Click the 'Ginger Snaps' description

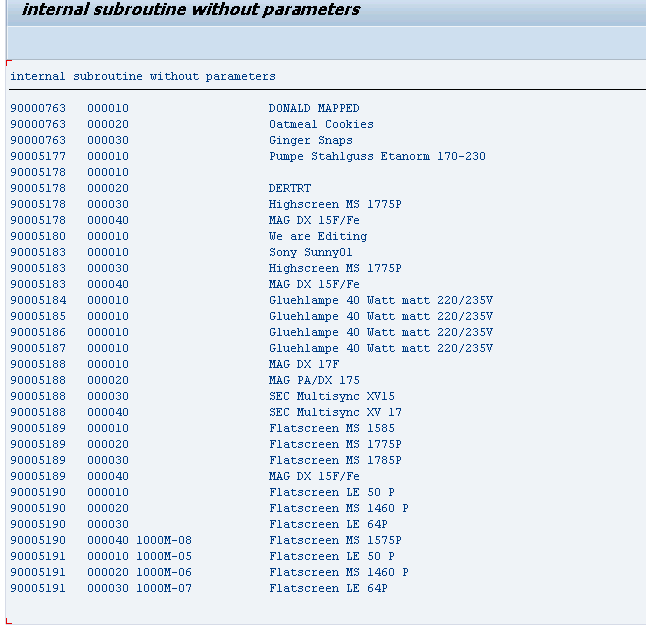(311, 140)
